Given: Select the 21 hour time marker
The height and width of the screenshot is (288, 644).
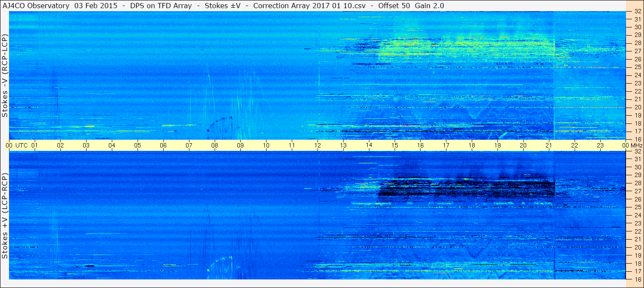Looking at the screenshot, I should (549, 145).
